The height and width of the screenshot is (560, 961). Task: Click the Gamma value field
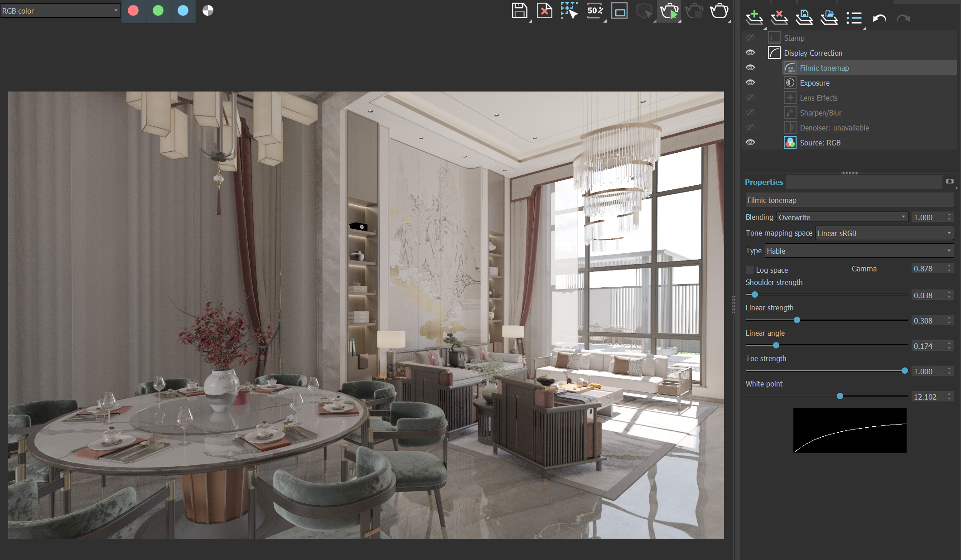928,269
